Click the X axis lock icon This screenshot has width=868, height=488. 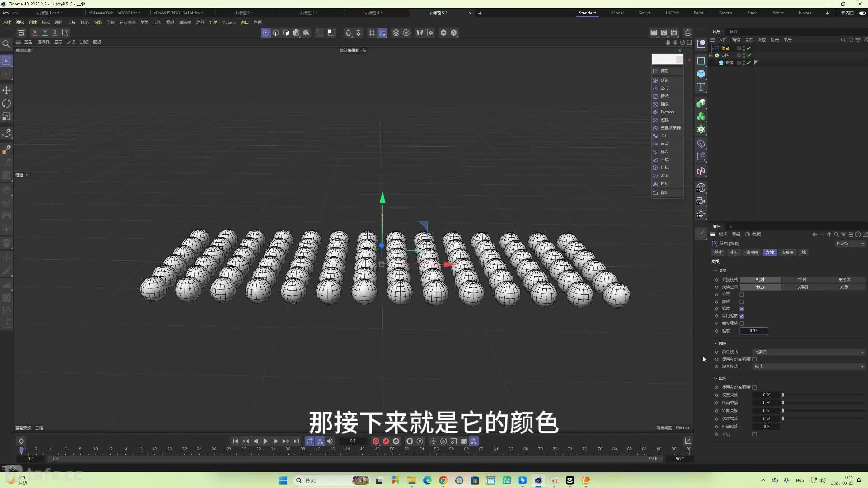[x=35, y=33]
